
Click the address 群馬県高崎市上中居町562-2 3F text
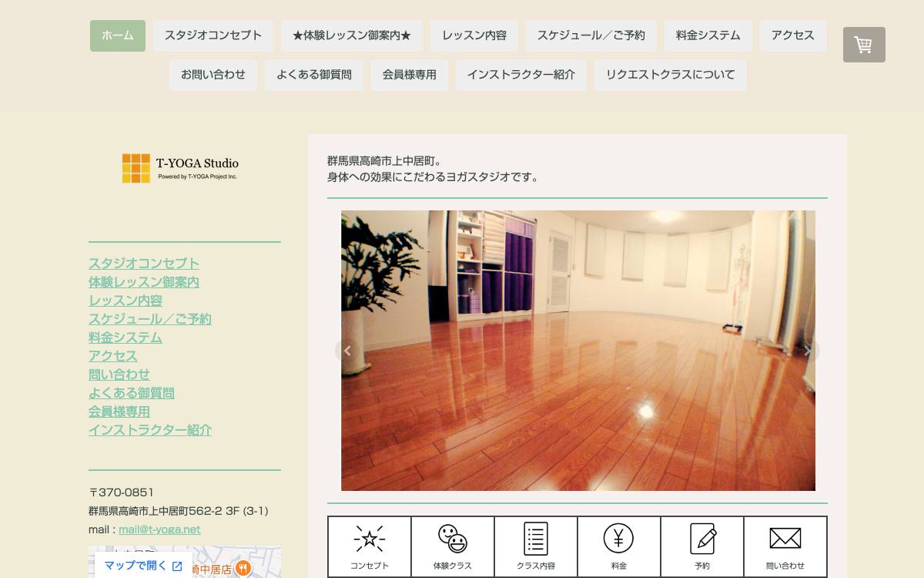179,511
